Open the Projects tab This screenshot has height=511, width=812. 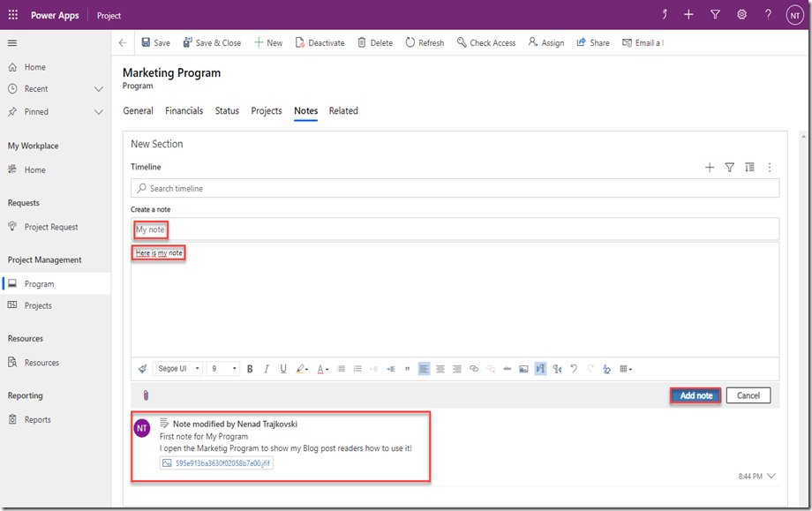pos(267,111)
